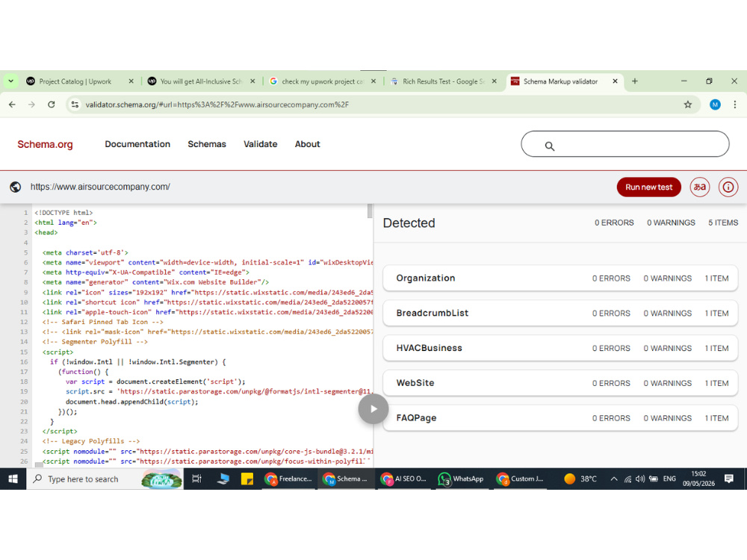Expand the Organization result row
The width and height of the screenshot is (747, 560).
coord(560,278)
